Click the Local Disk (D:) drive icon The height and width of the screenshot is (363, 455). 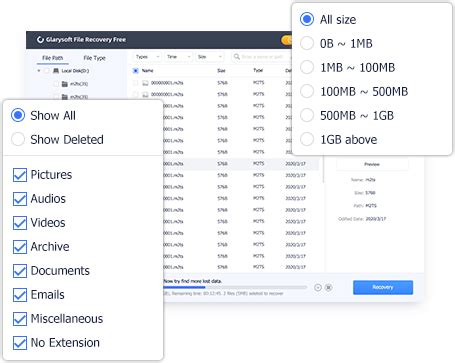[56, 71]
